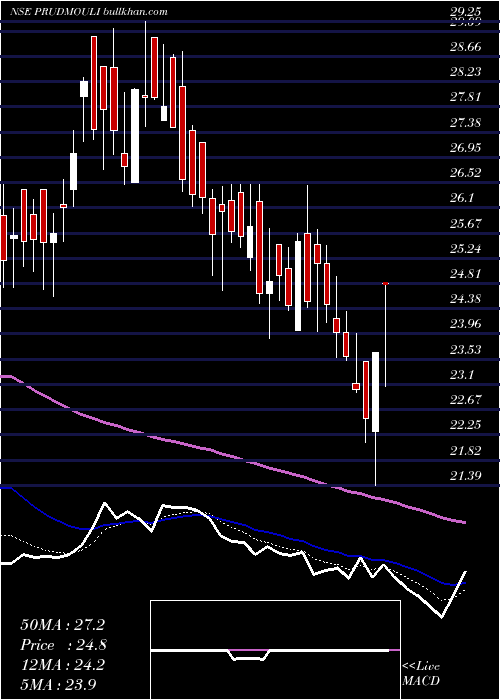
Task: Click the NSE PRUDMOULI bullkhan.com title text
Action: point(89,12)
